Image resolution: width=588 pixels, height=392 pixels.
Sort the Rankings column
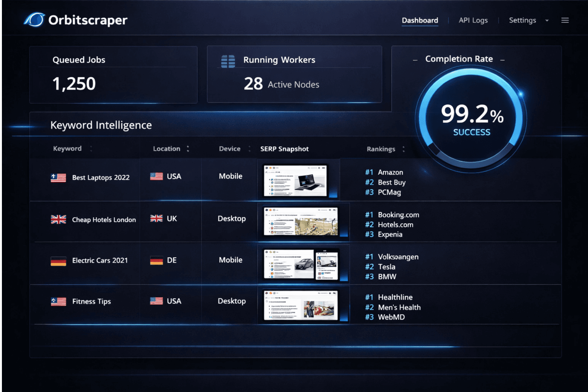click(x=403, y=149)
